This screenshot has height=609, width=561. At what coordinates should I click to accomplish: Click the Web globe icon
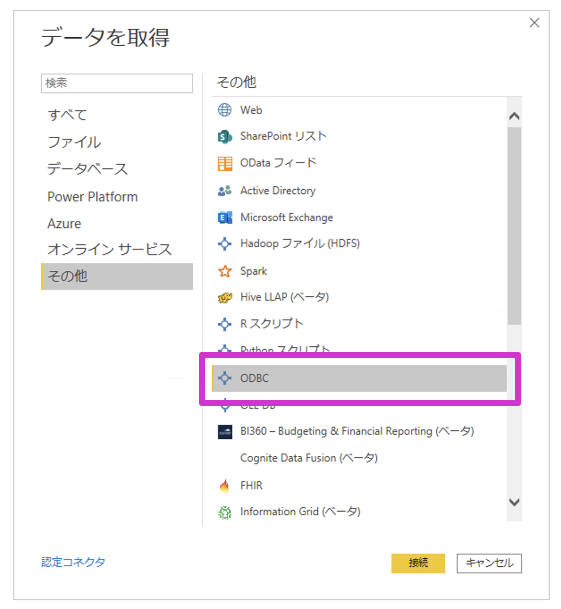click(225, 110)
